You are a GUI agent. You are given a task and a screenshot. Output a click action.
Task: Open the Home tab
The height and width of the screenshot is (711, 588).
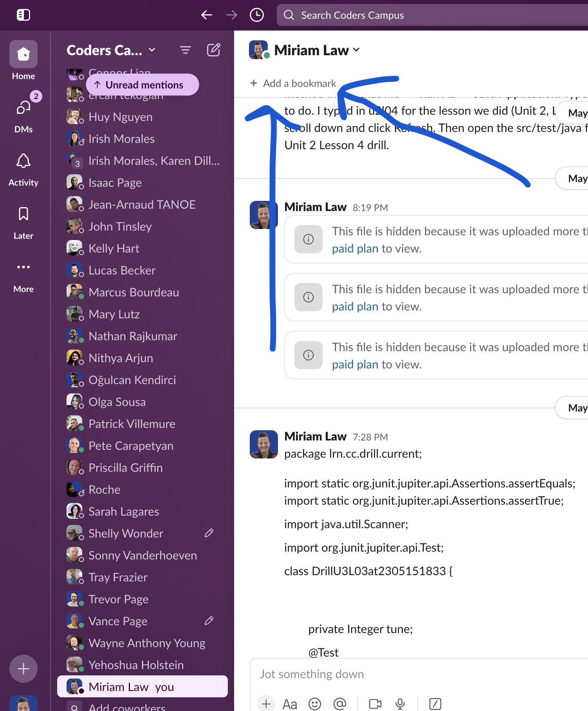(23, 61)
